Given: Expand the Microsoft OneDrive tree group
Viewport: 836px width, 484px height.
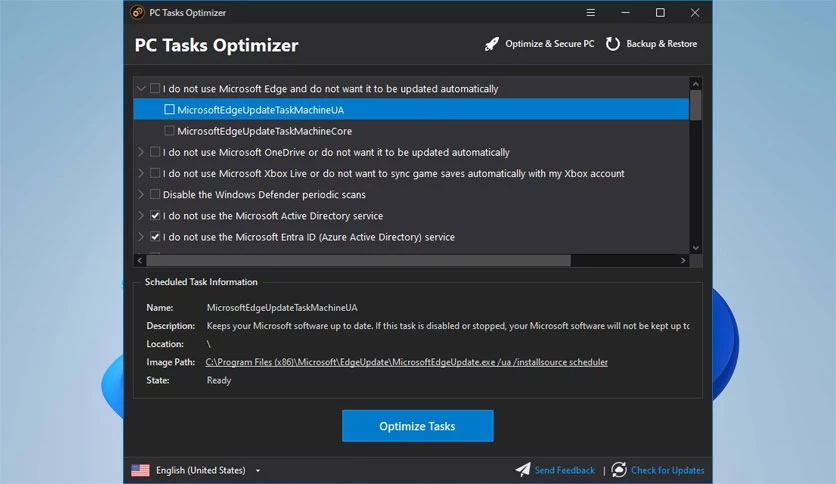Looking at the screenshot, I should [141, 152].
